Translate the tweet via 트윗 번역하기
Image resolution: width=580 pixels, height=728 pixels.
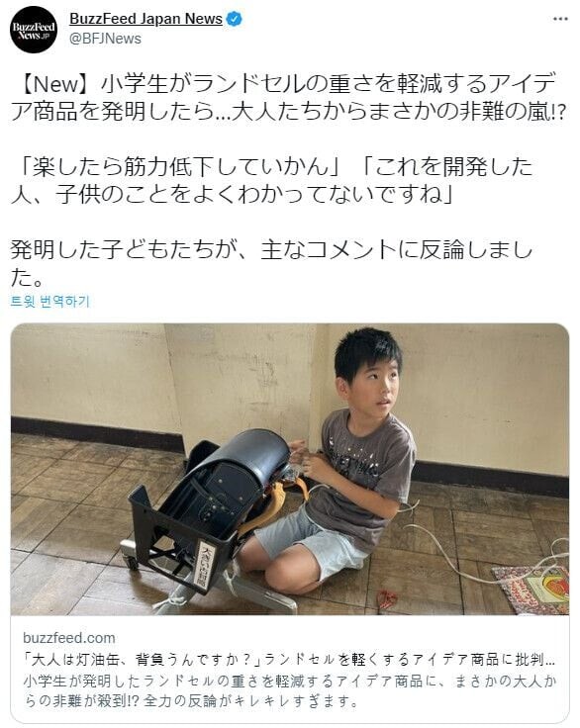click(49, 301)
